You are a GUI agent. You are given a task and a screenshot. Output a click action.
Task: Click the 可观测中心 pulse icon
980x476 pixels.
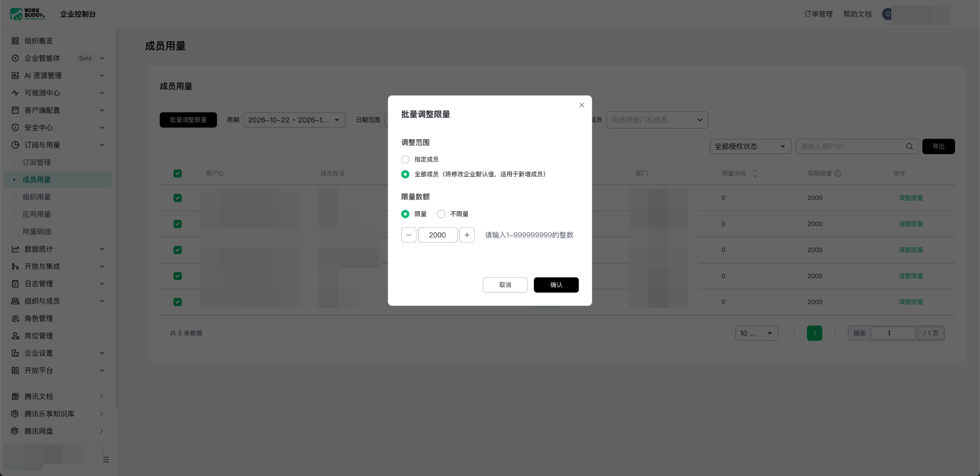[x=15, y=93]
